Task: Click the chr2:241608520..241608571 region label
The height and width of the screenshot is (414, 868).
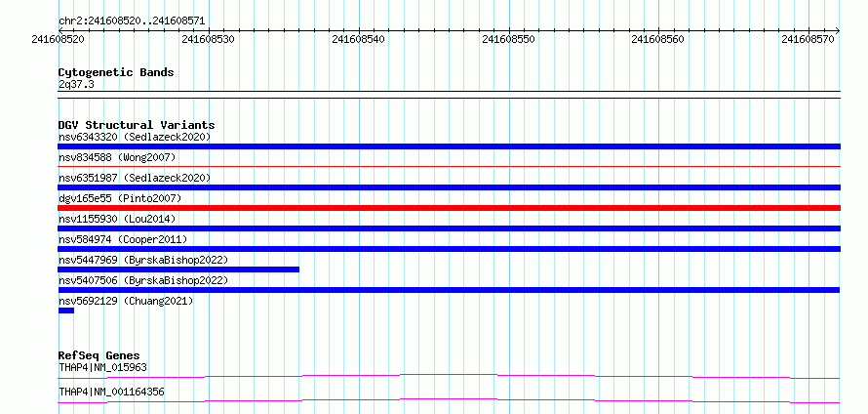Action: [132, 21]
